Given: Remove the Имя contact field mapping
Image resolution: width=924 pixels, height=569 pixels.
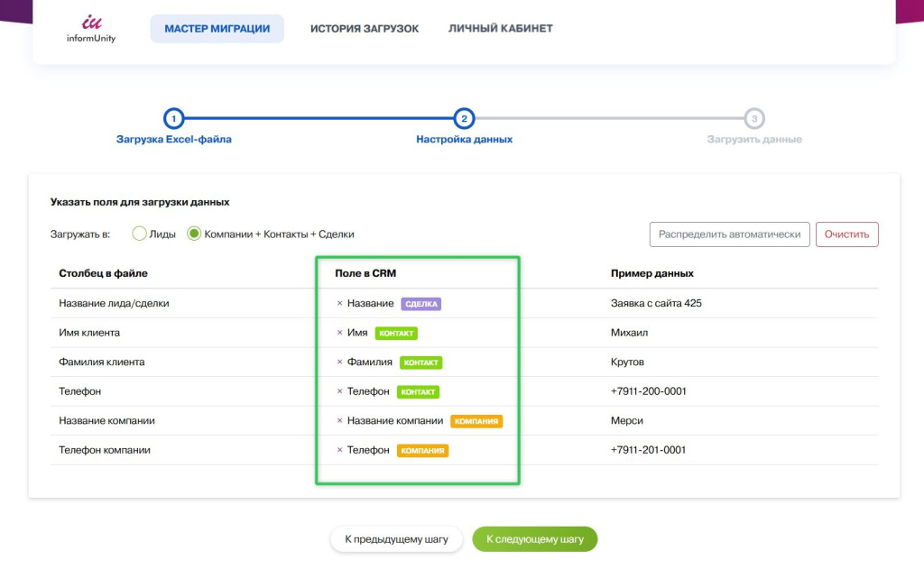Looking at the screenshot, I should point(339,333).
